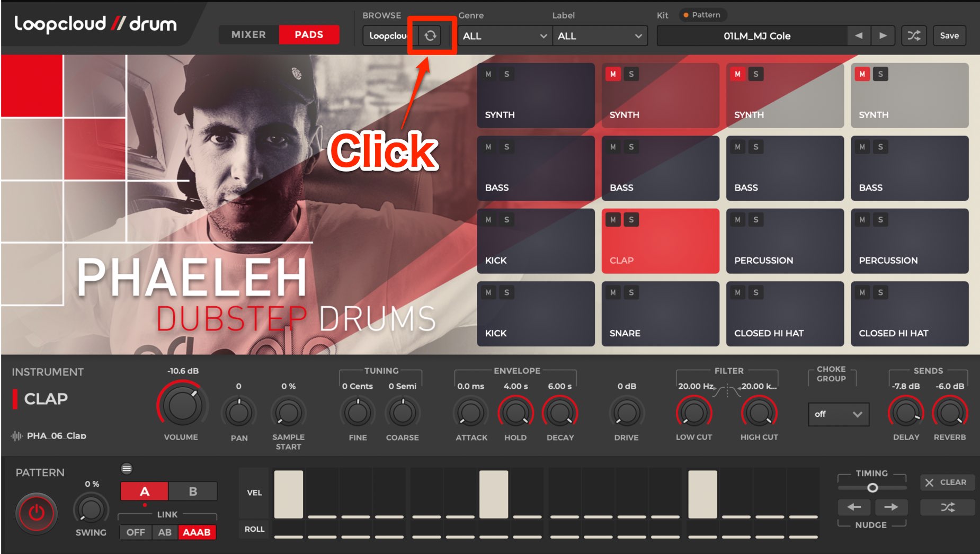Switch to the MIXER tab
The height and width of the screenshot is (554, 980).
248,34
